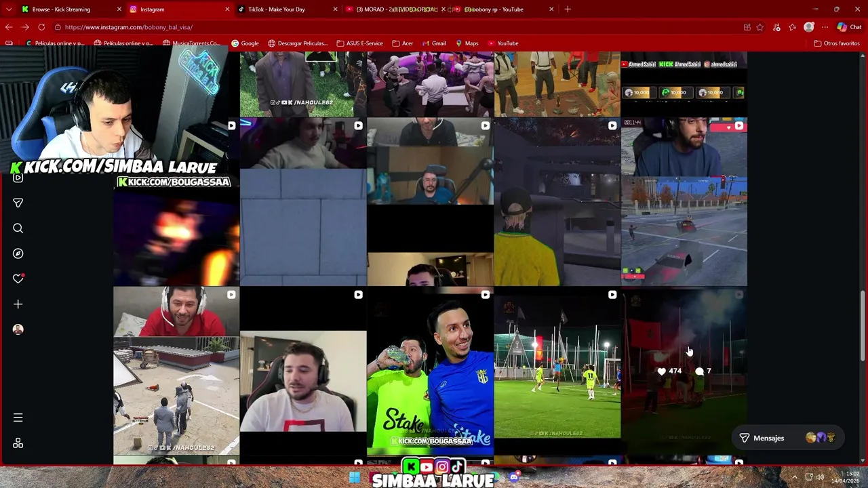The height and width of the screenshot is (488, 868).
Task: Open browser profile avatar
Action: [x=808, y=27]
